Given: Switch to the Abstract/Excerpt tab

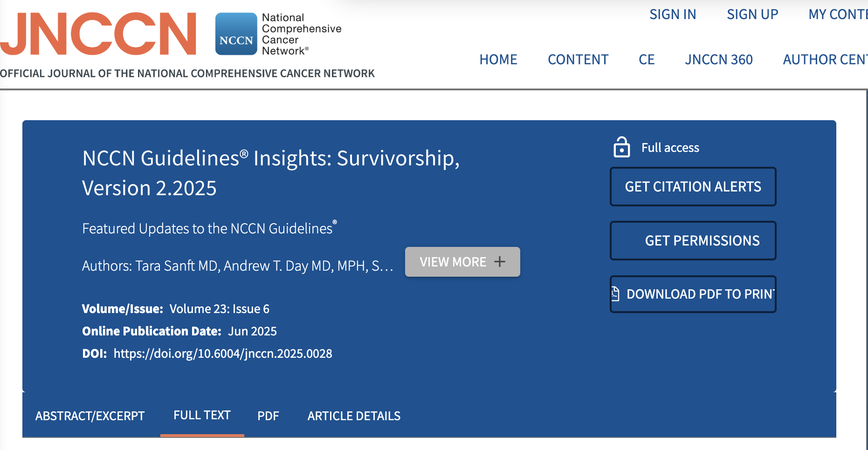Looking at the screenshot, I should (90, 416).
